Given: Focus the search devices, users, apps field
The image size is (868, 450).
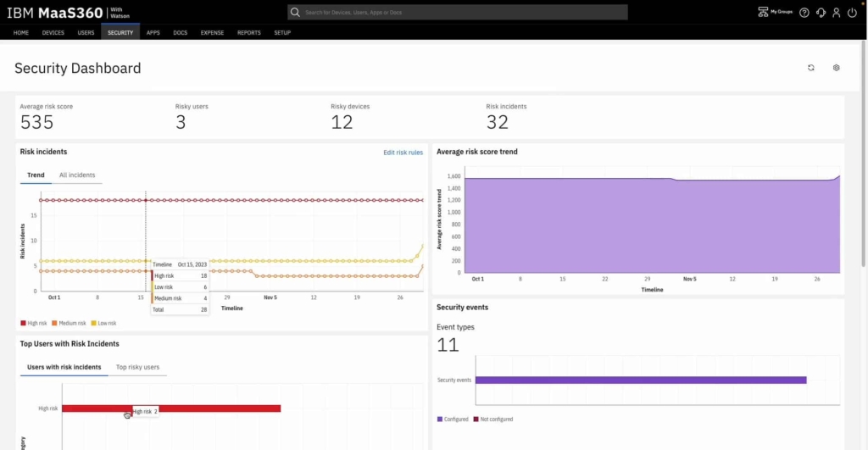Looking at the screenshot, I should point(457,12).
